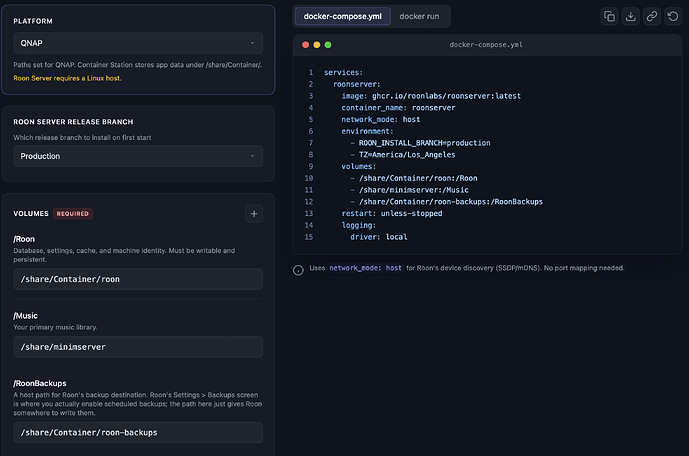Edit the /Roon volume path field
This screenshot has width=689, height=456.
pyautogui.click(x=138, y=279)
